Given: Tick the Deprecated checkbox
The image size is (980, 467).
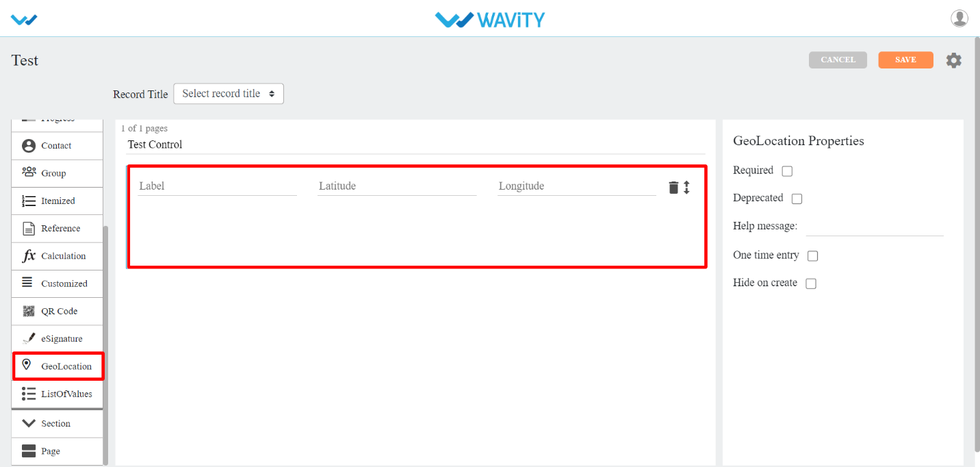Looking at the screenshot, I should 797,199.
